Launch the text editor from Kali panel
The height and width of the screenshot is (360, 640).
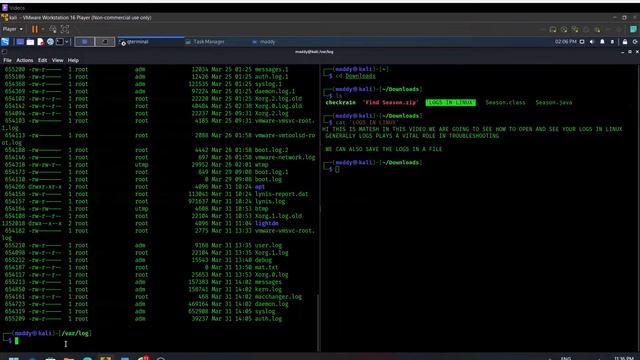[40, 42]
